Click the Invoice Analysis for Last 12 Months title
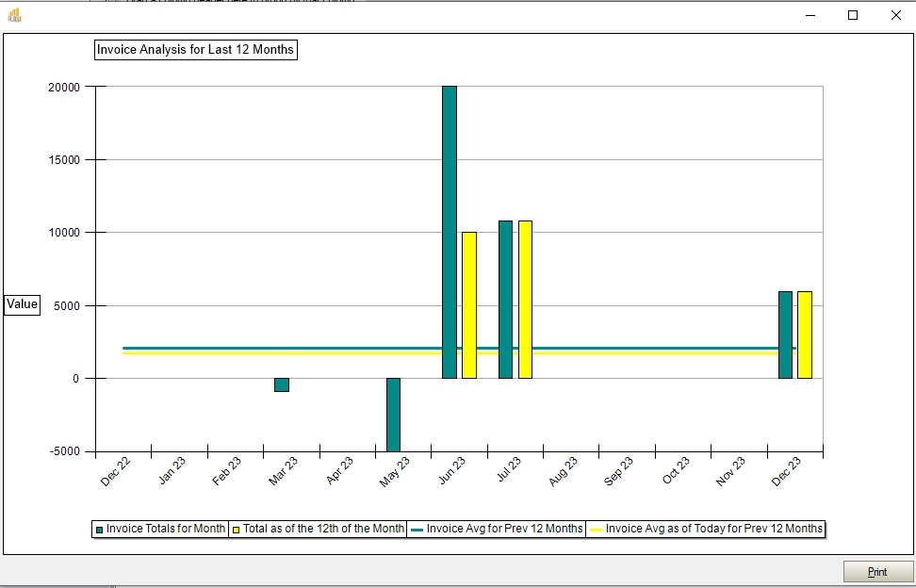The image size is (916, 588). [196, 50]
